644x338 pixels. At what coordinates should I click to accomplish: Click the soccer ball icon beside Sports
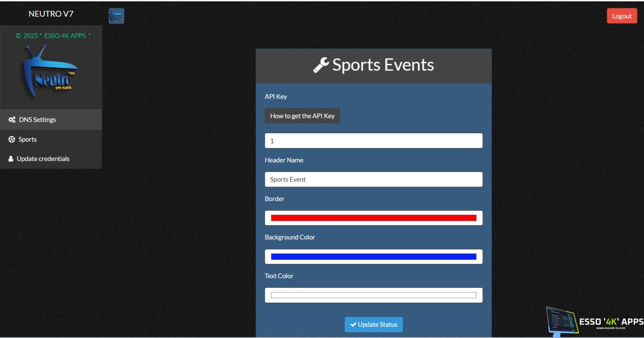coord(12,139)
